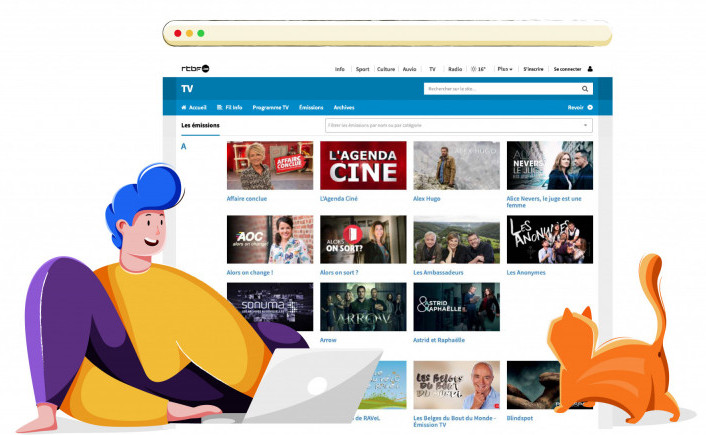Expand the Plus dropdown menu

point(505,69)
